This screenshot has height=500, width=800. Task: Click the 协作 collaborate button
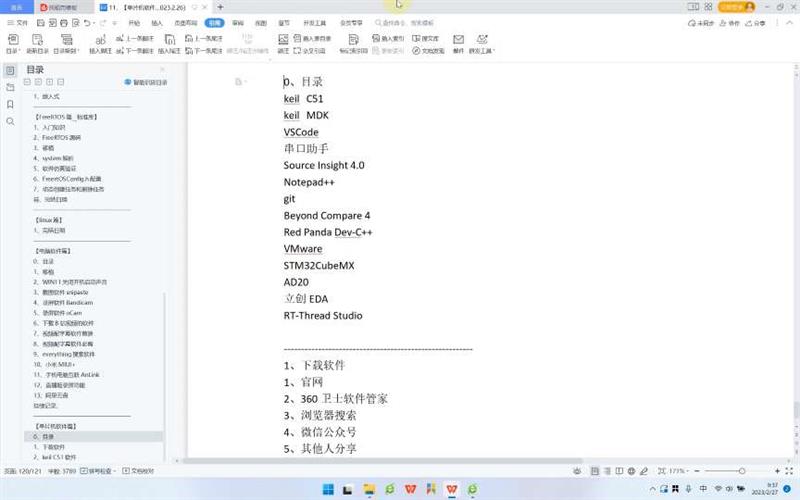tap(730, 23)
